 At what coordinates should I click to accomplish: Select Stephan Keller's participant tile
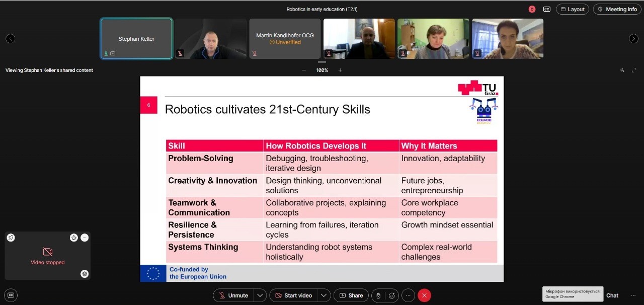tap(136, 39)
